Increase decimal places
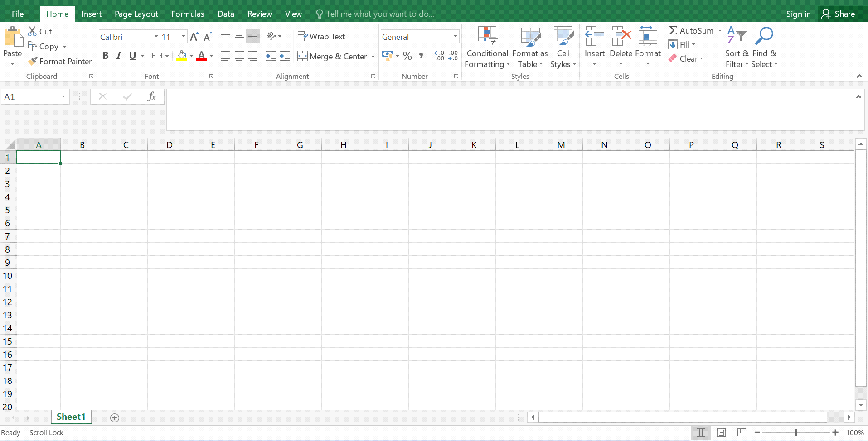The image size is (868, 441). pos(439,55)
